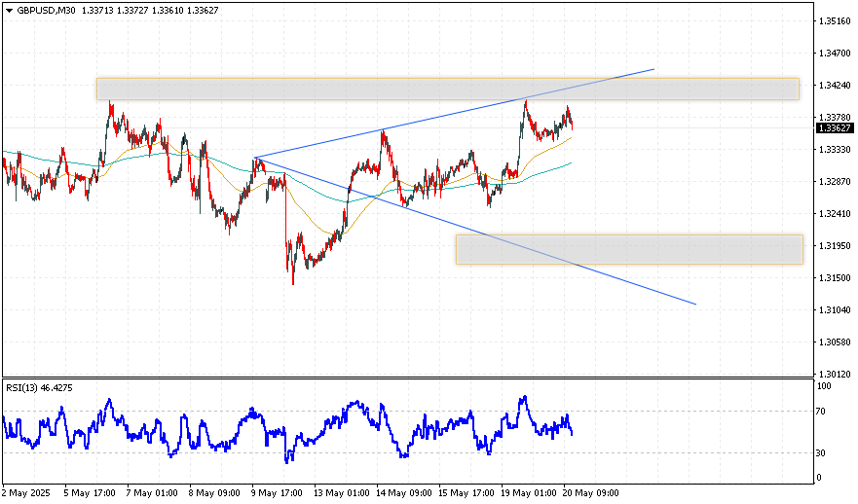The image size is (858, 504).
Task: Click the RSI 70 level label
Action: pos(821,411)
